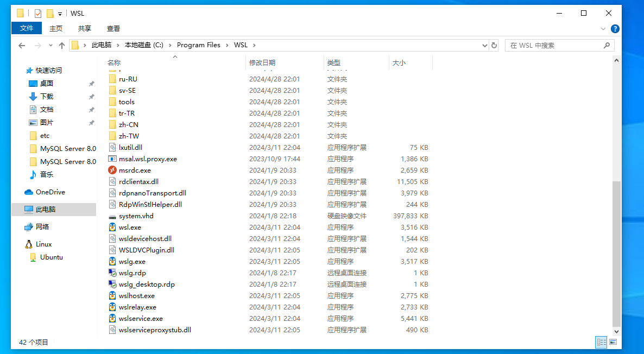The height and width of the screenshot is (354, 644).
Task: Go to 下载 in quick access
Action: [x=41, y=96]
